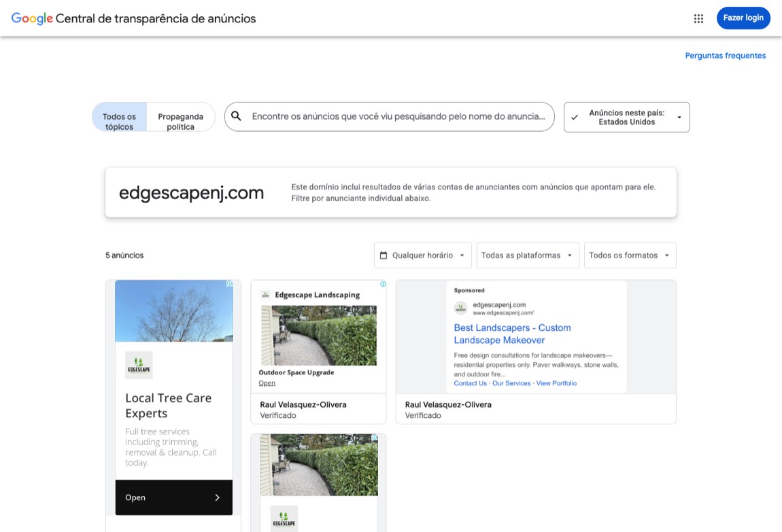The height and width of the screenshot is (532, 782).
Task: Click the tree photo in Local Tree Care ad
Action: tap(173, 311)
